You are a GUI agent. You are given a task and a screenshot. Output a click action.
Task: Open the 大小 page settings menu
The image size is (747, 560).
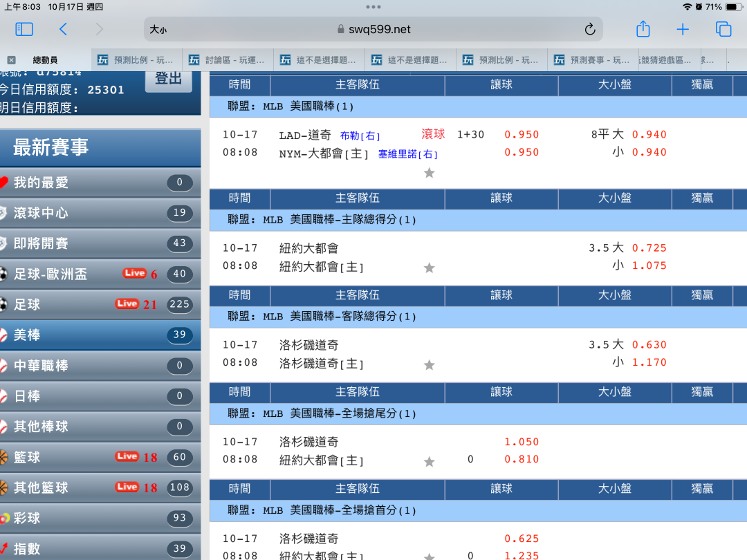(x=158, y=30)
